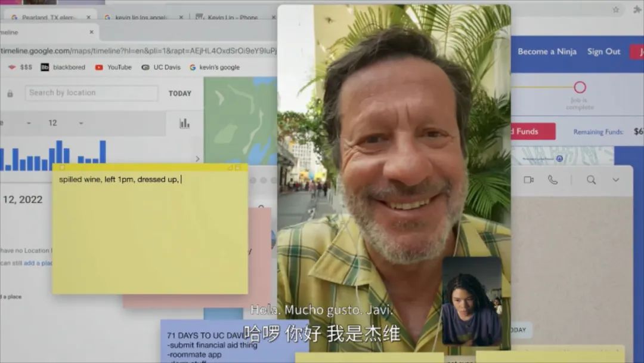This screenshot has width=644, height=363.
Task: Click Become a Ninja link
Action: [547, 51]
